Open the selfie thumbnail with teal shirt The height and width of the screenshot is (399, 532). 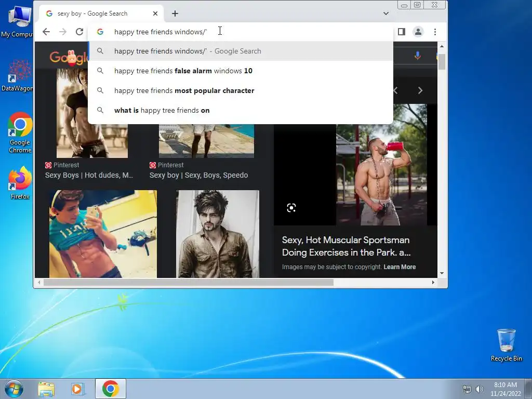(103, 234)
